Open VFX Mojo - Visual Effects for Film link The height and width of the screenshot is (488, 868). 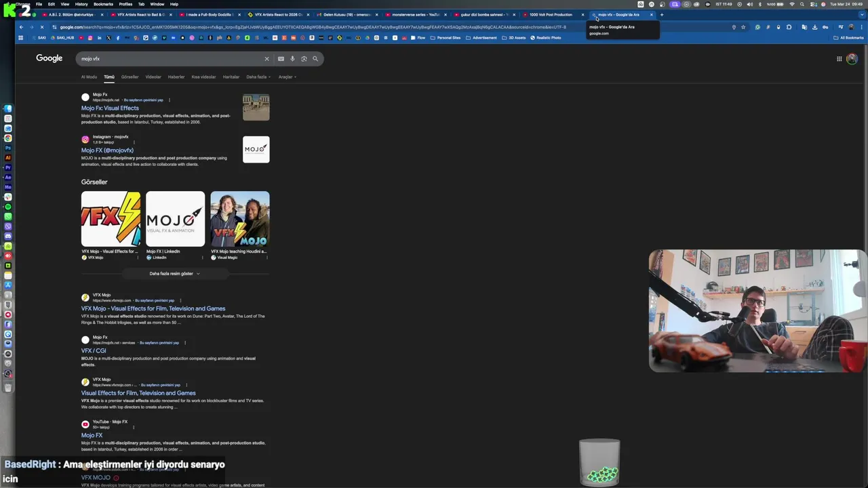(x=153, y=308)
